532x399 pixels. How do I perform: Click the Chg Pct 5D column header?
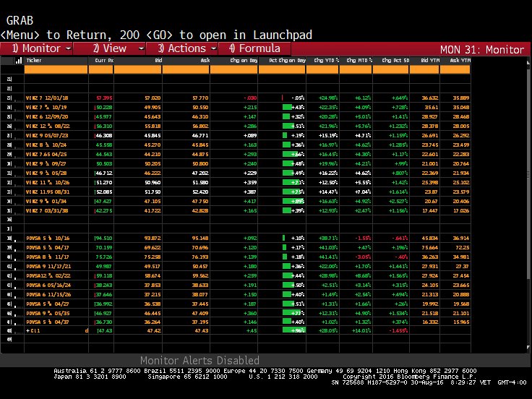[x=395, y=61]
